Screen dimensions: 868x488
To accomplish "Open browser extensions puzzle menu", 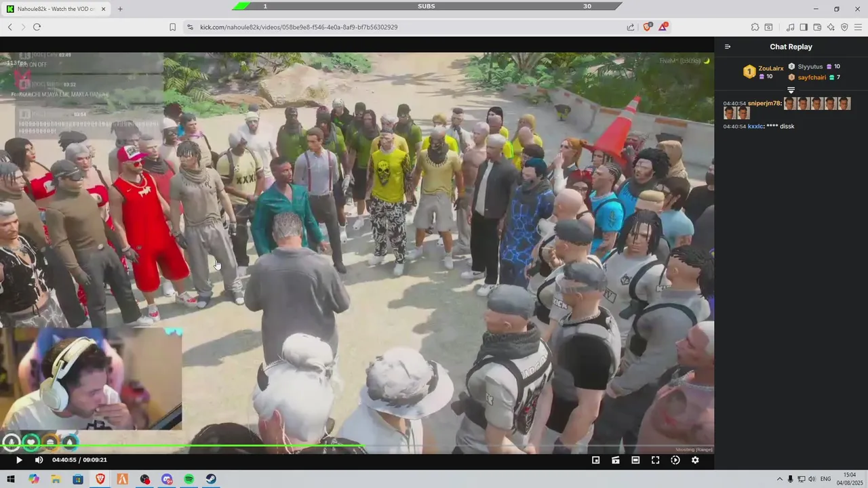I will [755, 27].
